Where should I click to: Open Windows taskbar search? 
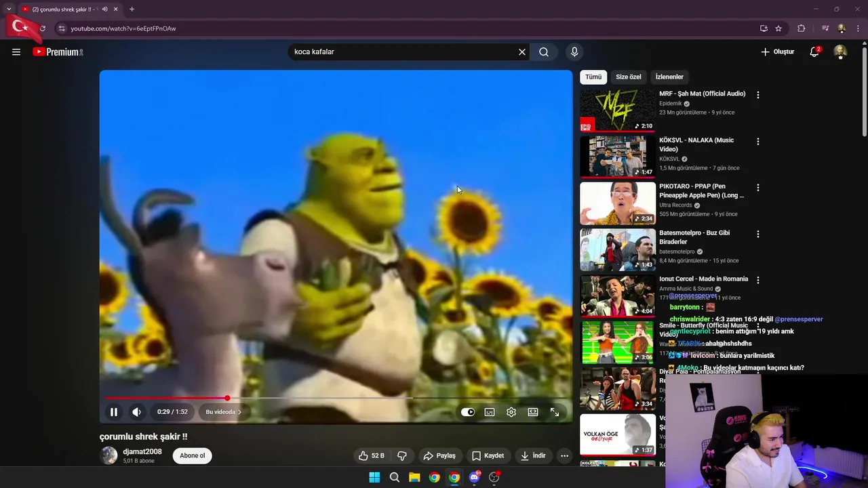[x=394, y=477]
